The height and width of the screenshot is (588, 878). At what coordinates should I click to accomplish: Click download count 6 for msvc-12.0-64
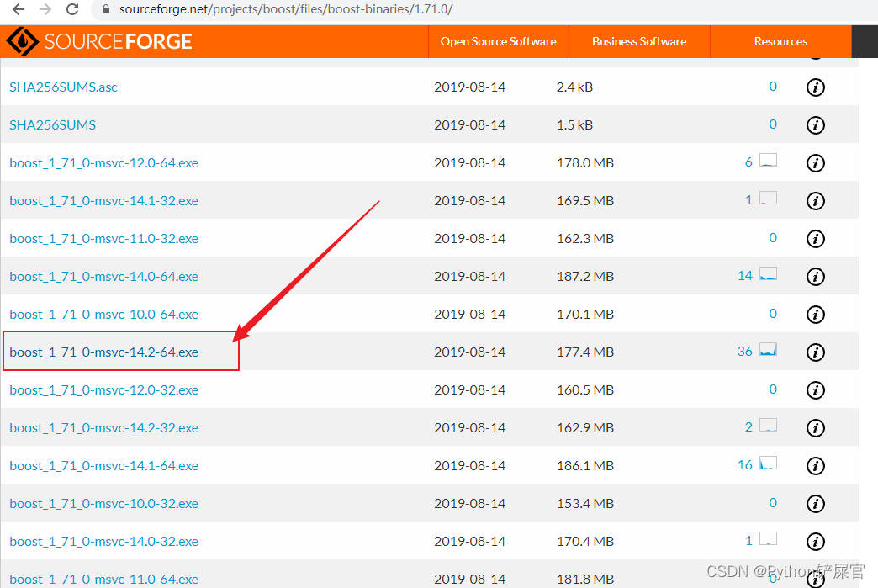[748, 162]
